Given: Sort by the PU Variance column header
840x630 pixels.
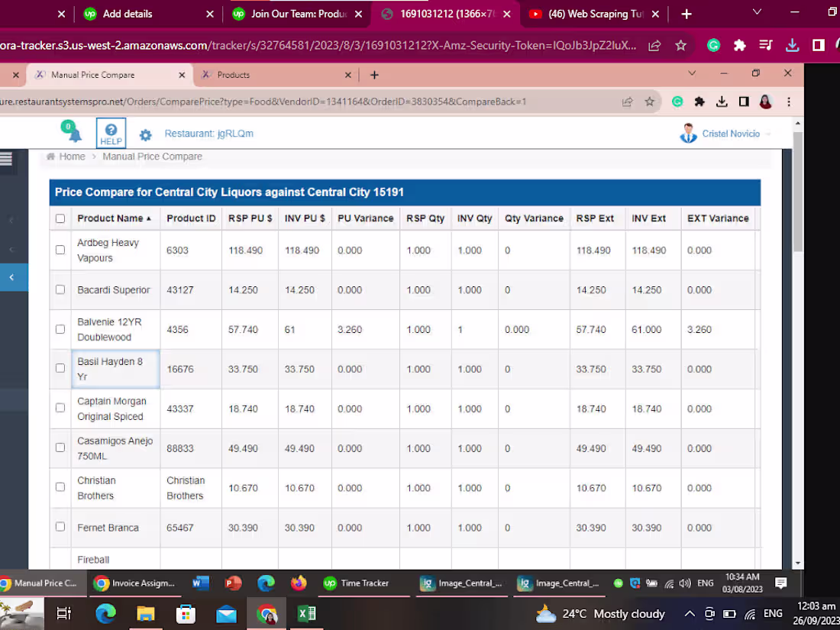Looking at the screenshot, I should (365, 218).
